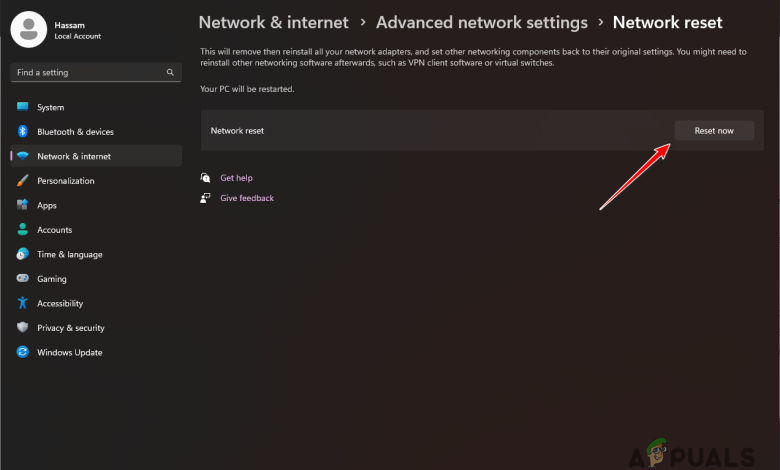The image size is (780, 470).
Task: Click the Time & language globe icon
Action: point(22,254)
